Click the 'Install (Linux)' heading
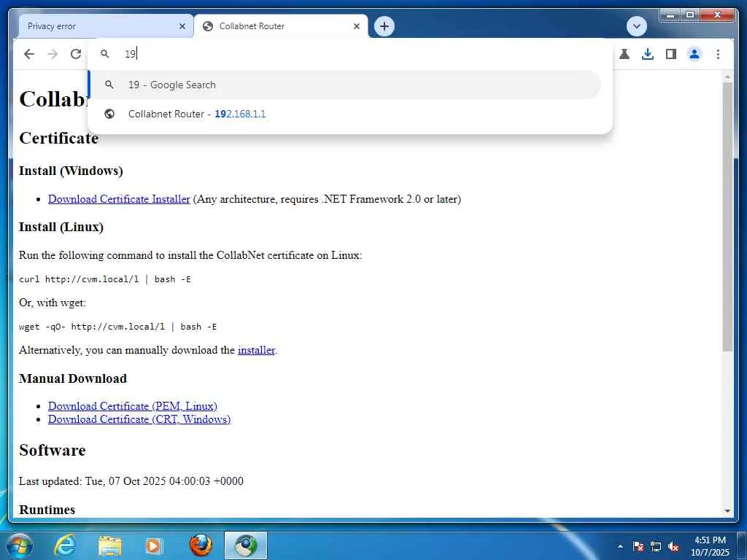 coord(61,227)
